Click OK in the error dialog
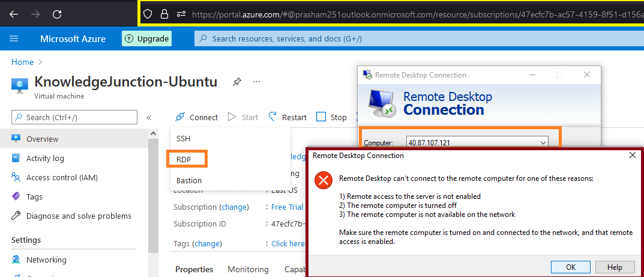Screen dimensions: 644x277 [x=571, y=267]
